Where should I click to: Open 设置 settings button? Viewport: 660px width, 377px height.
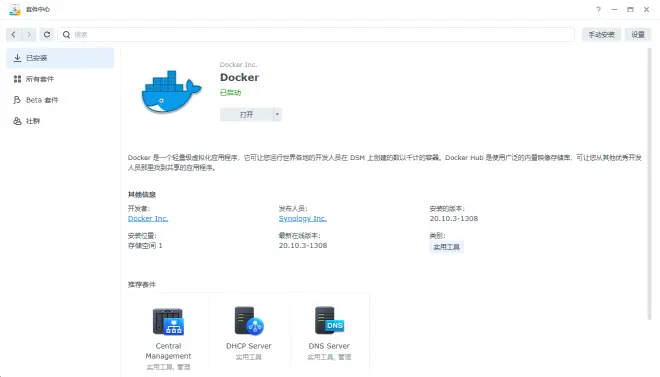tap(638, 35)
